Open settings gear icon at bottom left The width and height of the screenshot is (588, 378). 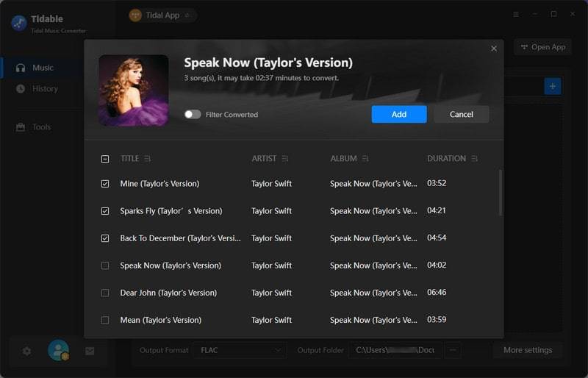[x=26, y=352]
